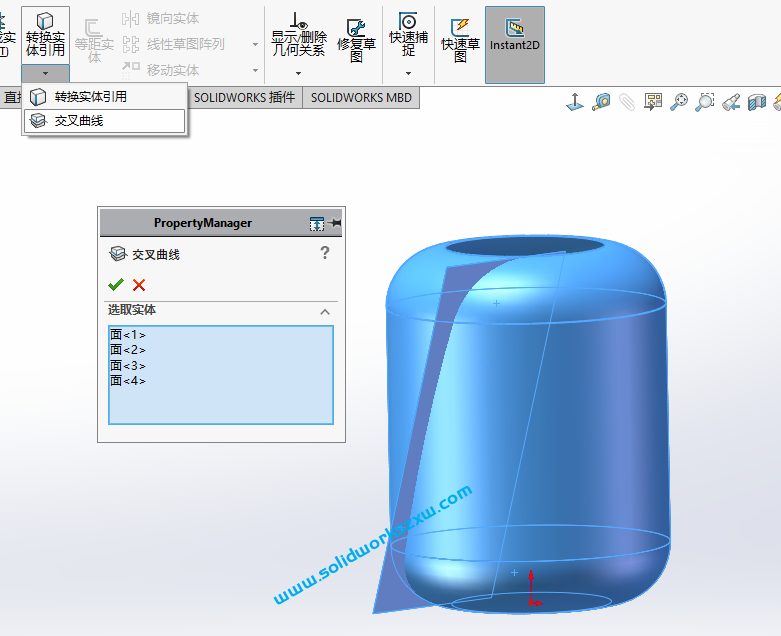Click the Section View icon
Screen dimensions: 781x636
[x=757, y=102]
